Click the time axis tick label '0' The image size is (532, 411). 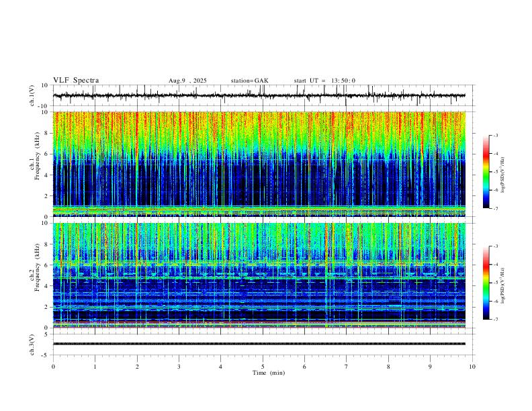coord(53,367)
